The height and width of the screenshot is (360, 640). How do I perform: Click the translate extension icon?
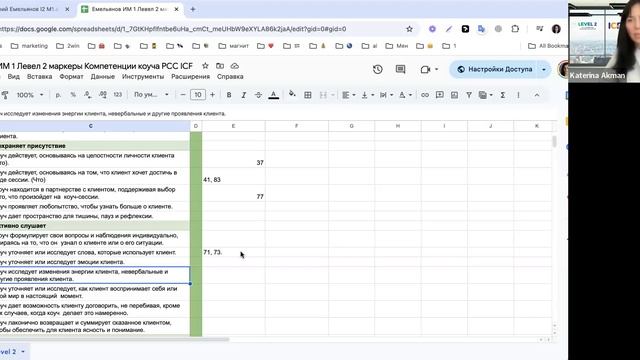pyautogui.click(x=482, y=29)
